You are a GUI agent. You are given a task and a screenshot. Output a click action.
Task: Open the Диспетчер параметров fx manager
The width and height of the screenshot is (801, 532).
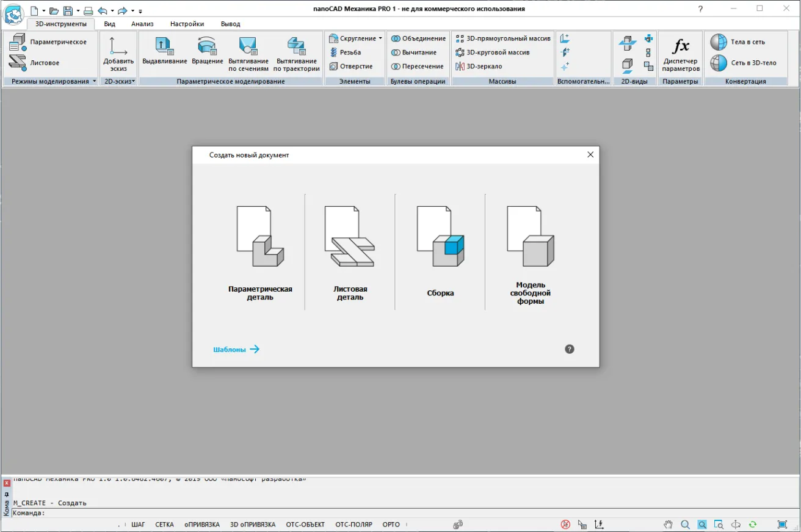[681, 46]
